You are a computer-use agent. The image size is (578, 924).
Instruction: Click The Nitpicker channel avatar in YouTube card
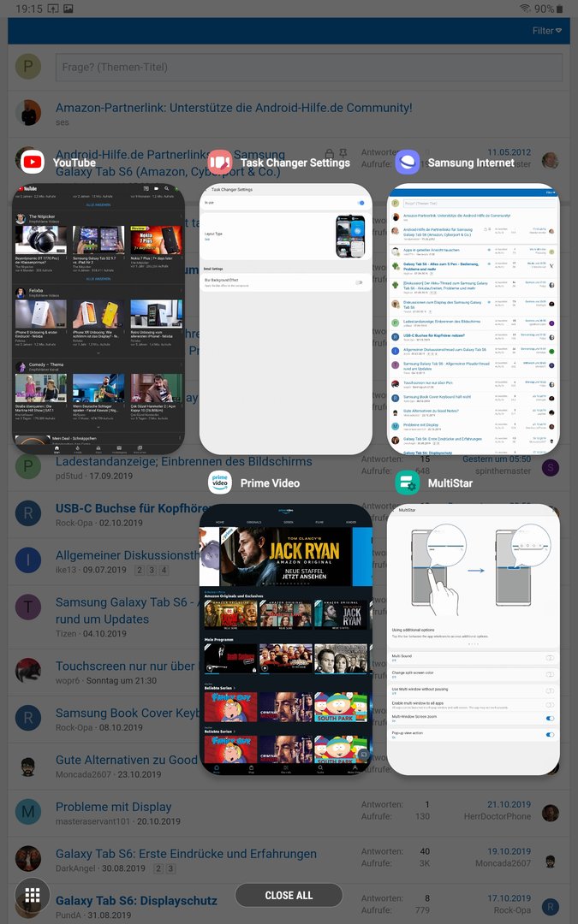21,217
